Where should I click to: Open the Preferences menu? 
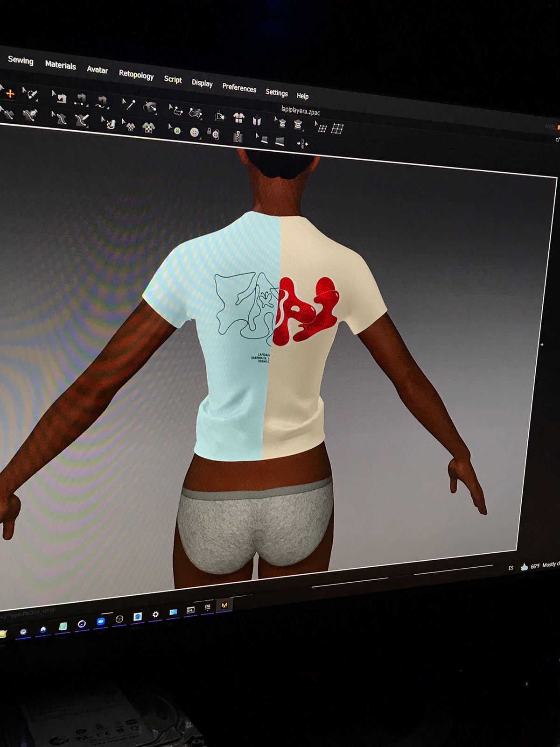[239, 88]
